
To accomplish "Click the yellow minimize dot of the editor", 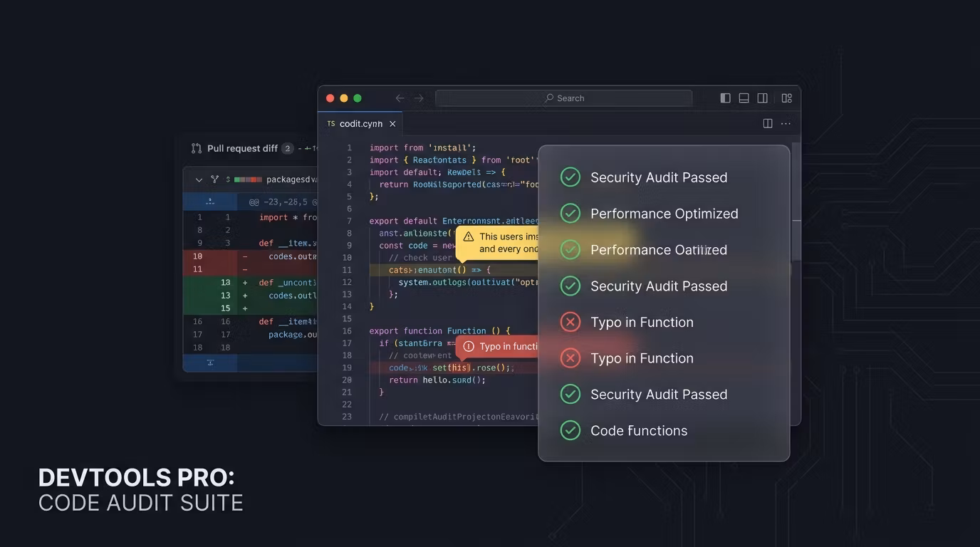I will (344, 98).
